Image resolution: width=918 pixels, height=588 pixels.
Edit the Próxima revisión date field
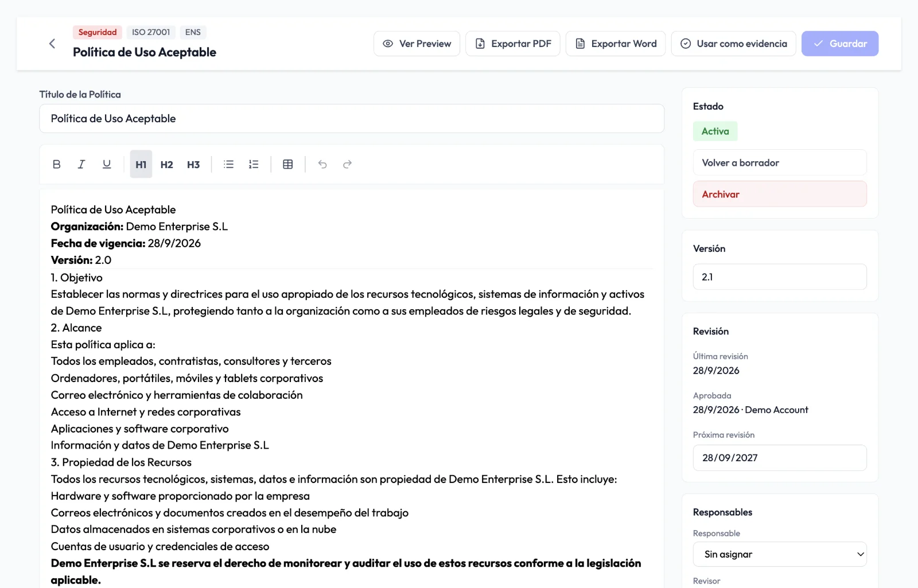(x=780, y=458)
